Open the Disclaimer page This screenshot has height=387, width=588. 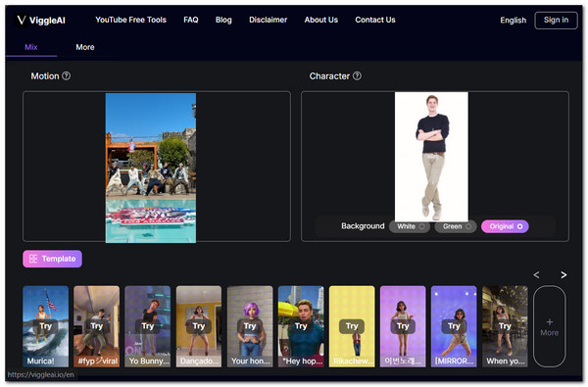[269, 20]
